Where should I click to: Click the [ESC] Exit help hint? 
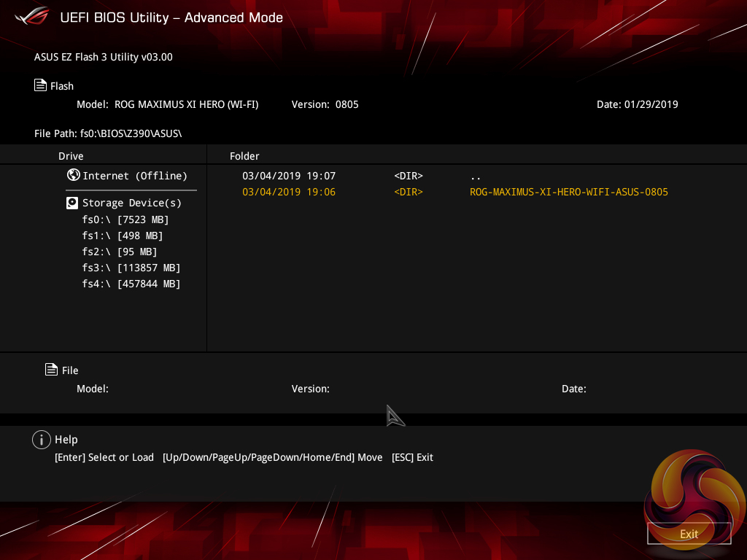point(412,457)
